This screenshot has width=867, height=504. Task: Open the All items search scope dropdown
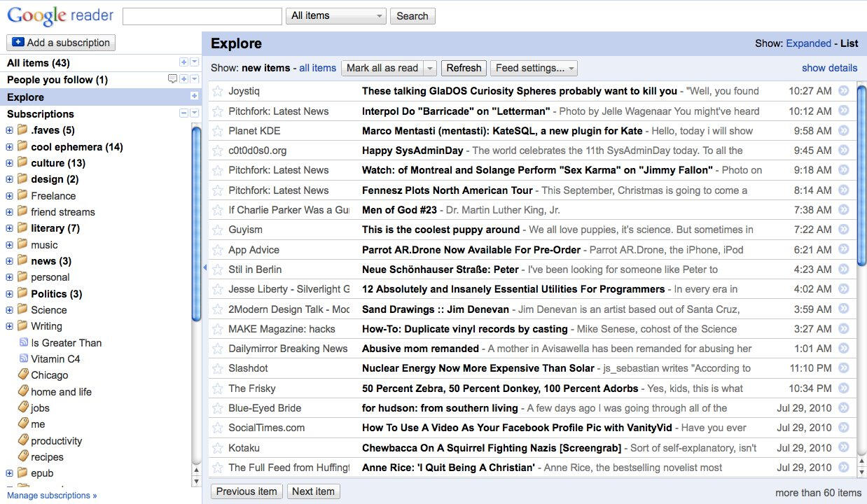(336, 15)
